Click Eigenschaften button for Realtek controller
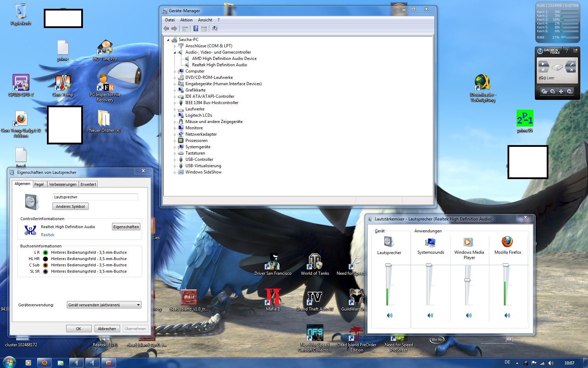Image resolution: width=588 pixels, height=368 pixels. [x=126, y=227]
